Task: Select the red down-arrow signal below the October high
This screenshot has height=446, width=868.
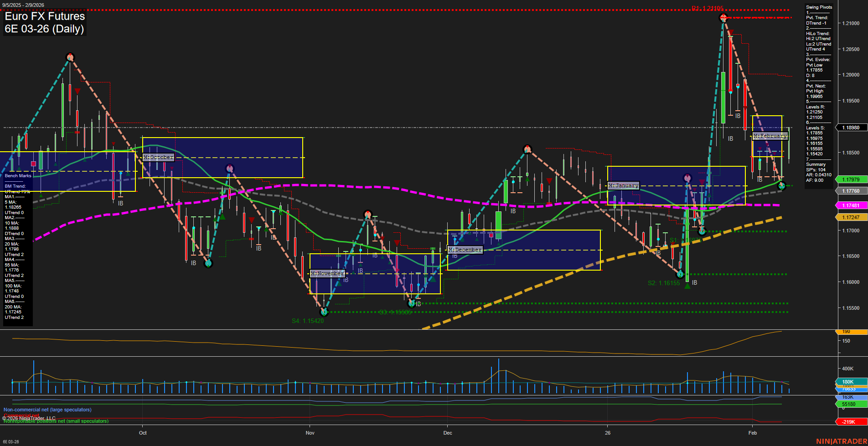Action: (77, 90)
